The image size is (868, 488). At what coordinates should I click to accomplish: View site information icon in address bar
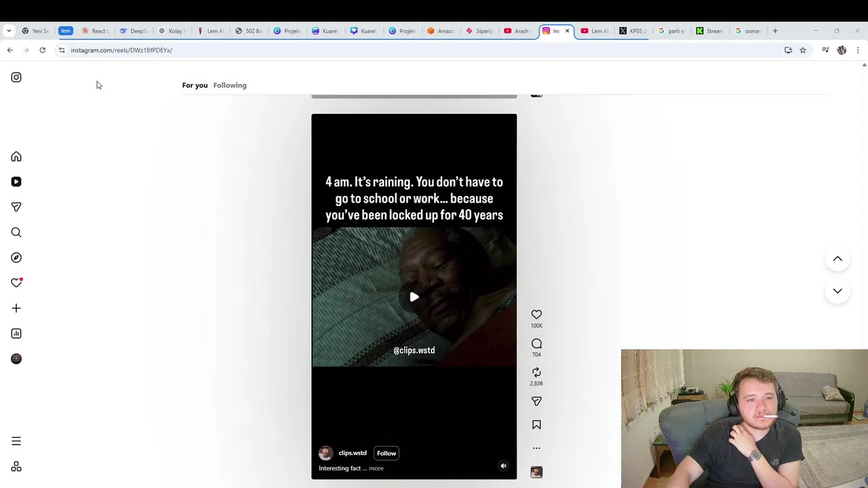click(62, 50)
